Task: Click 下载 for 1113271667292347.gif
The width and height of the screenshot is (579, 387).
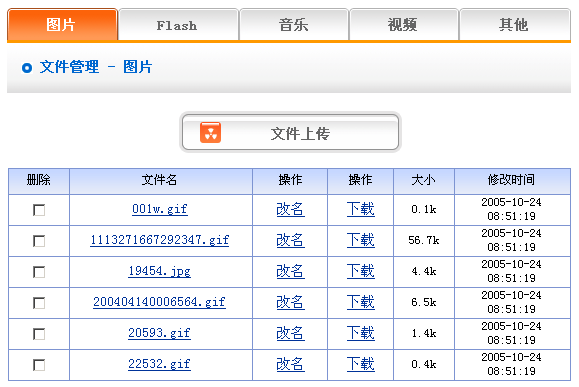Action: [361, 240]
